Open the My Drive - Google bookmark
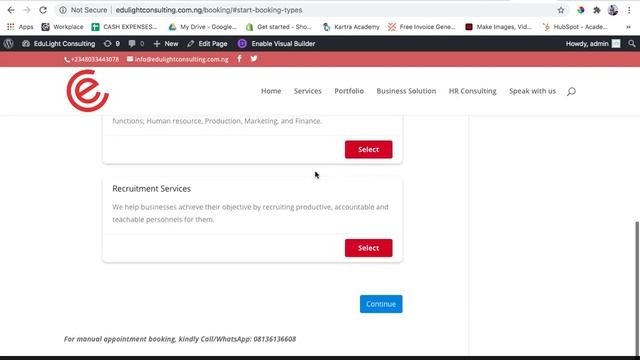Image resolution: width=640 pixels, height=360 pixels. click(202, 27)
